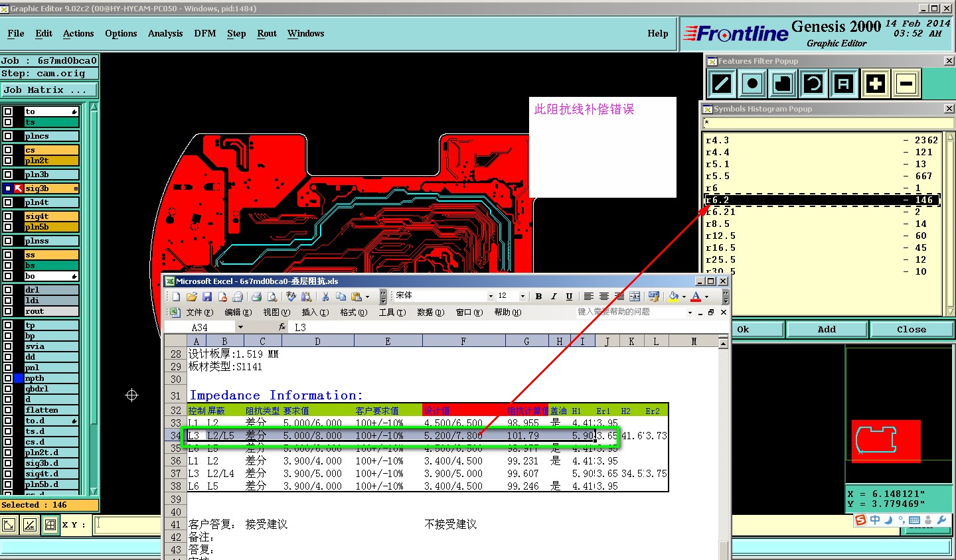This screenshot has width=956, height=560.
Task: Click the fill color bucket icon
Action: click(673, 297)
